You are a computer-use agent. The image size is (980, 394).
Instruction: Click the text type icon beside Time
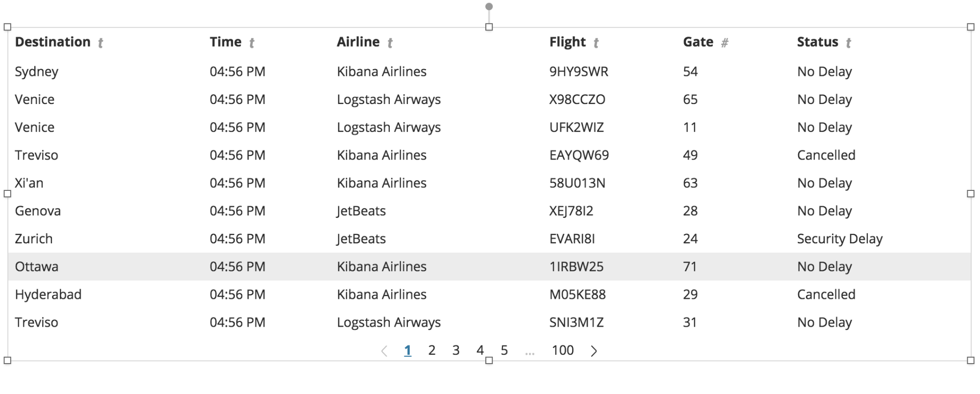pos(251,43)
